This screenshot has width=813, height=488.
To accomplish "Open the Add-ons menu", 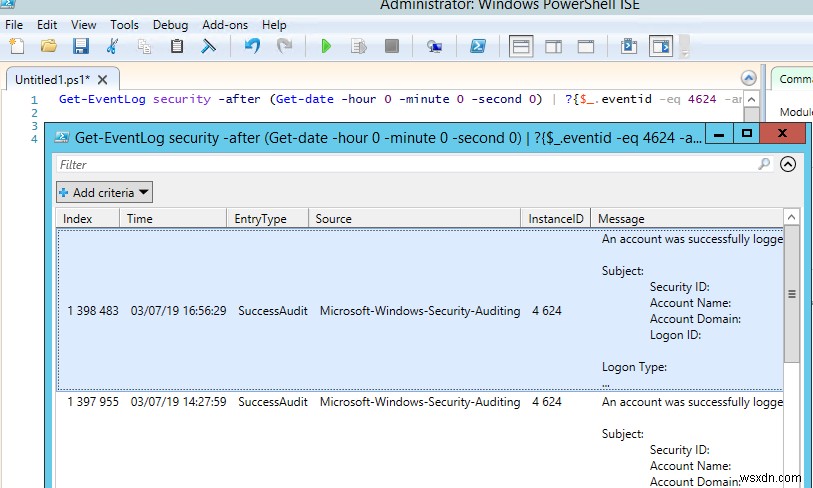I will point(225,25).
